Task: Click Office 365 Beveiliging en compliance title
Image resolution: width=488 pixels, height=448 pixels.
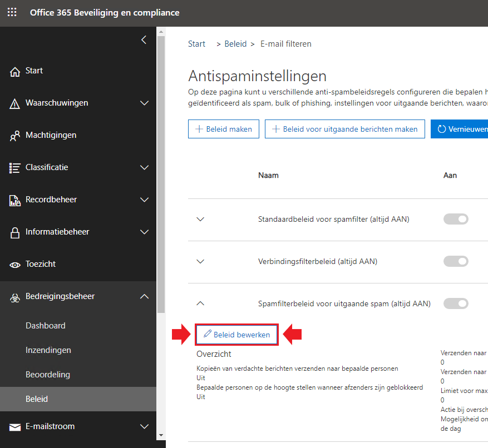Action: 105,12
